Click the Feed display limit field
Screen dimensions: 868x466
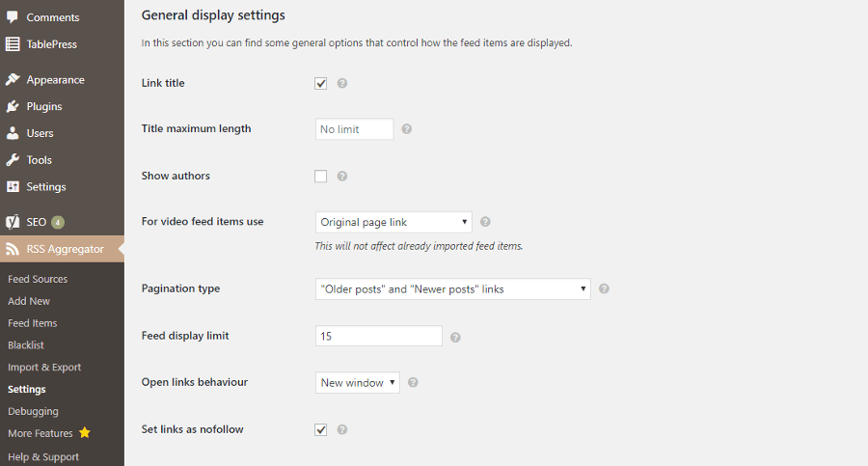(379, 336)
